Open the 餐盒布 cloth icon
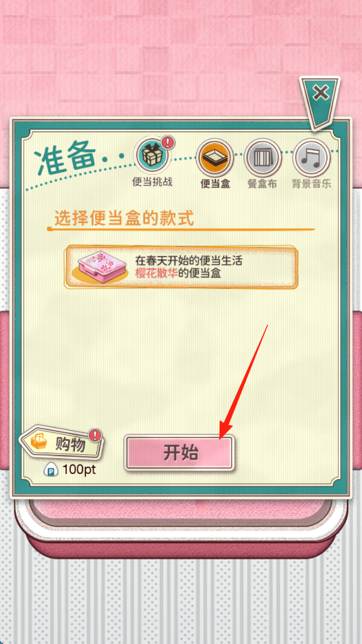Image resolution: width=362 pixels, height=644 pixels. pos(263,158)
